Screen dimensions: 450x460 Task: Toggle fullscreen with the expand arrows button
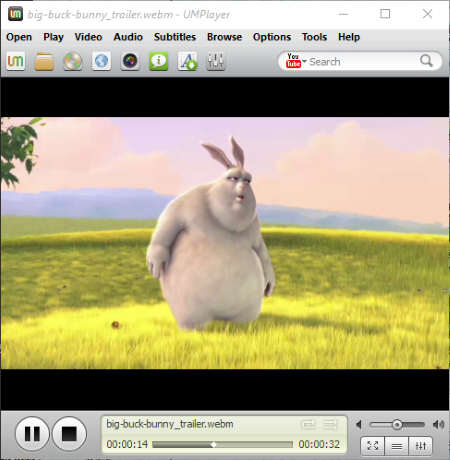(x=372, y=446)
